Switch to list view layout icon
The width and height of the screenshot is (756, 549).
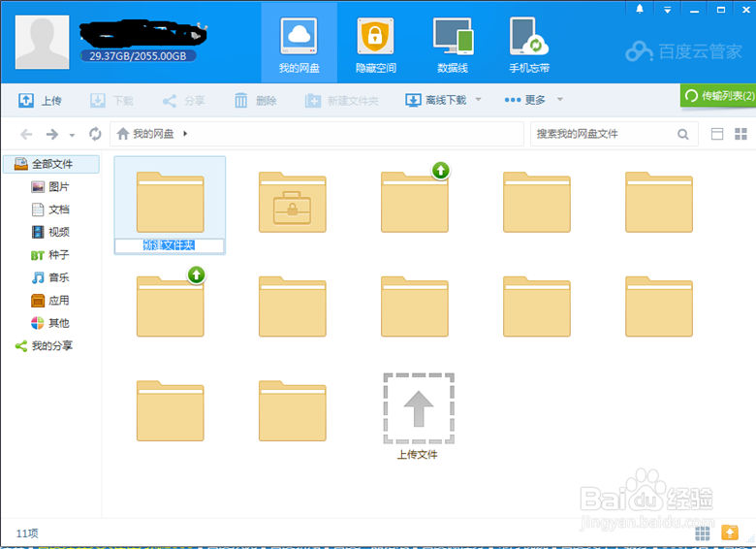click(x=717, y=134)
